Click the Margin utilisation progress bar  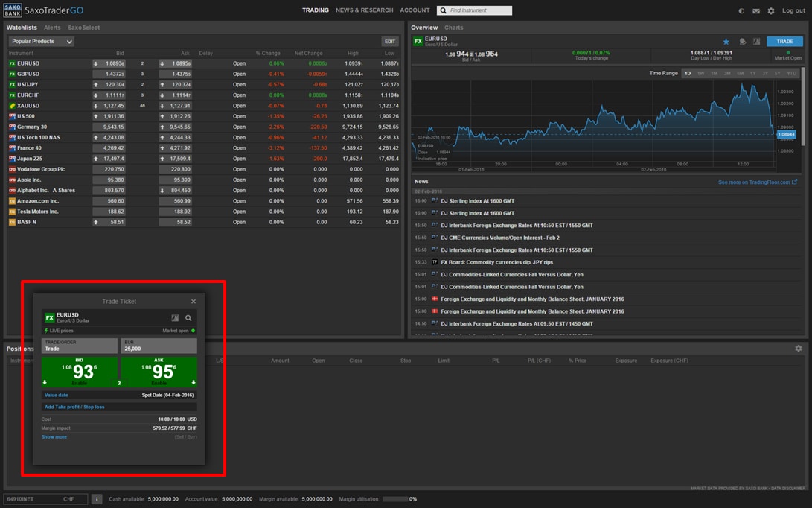coord(395,499)
